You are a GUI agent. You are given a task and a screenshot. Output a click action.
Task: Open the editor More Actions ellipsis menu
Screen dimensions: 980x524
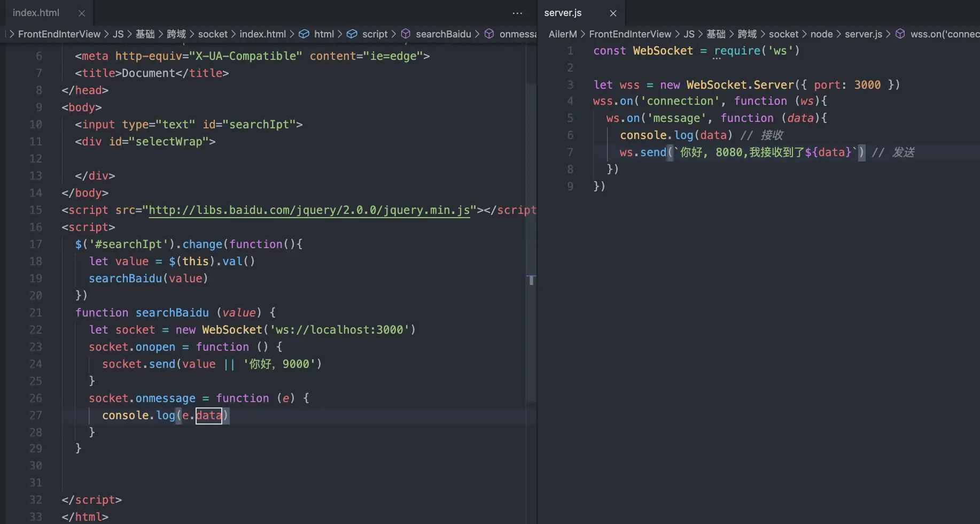(517, 13)
